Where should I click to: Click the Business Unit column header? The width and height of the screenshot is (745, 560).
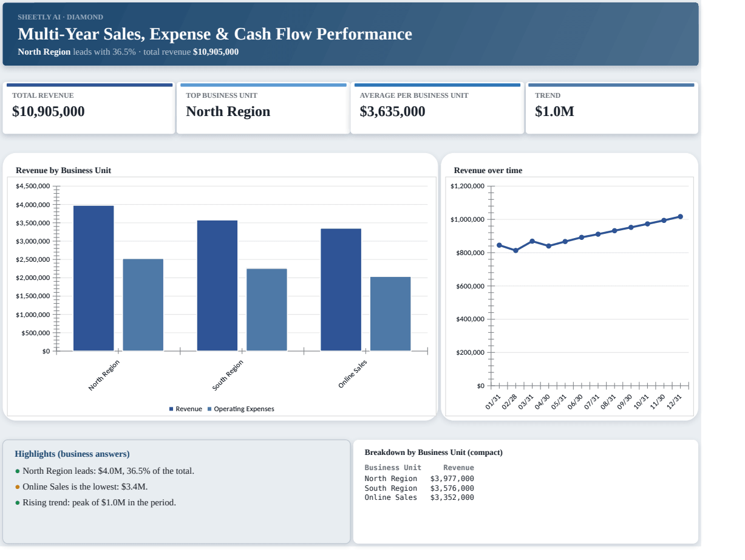[x=393, y=468]
